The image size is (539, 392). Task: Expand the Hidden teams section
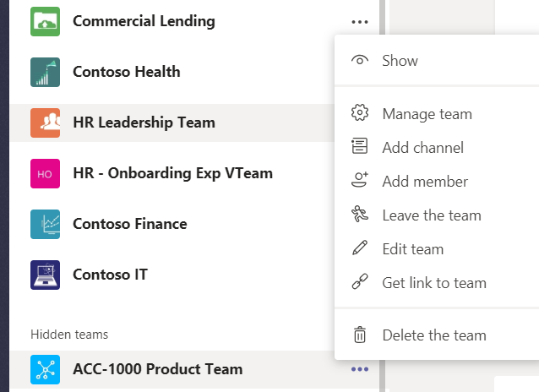click(69, 335)
